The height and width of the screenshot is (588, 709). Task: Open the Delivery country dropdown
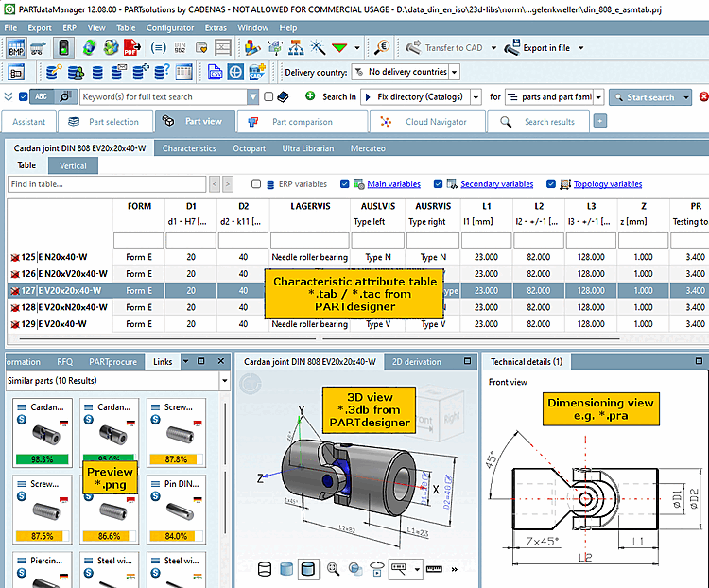(454, 72)
